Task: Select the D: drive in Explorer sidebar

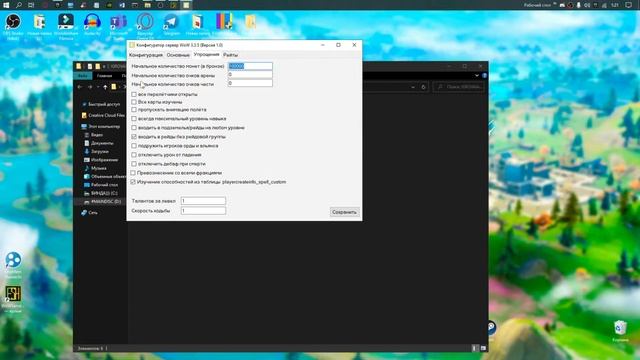Action: [102, 202]
